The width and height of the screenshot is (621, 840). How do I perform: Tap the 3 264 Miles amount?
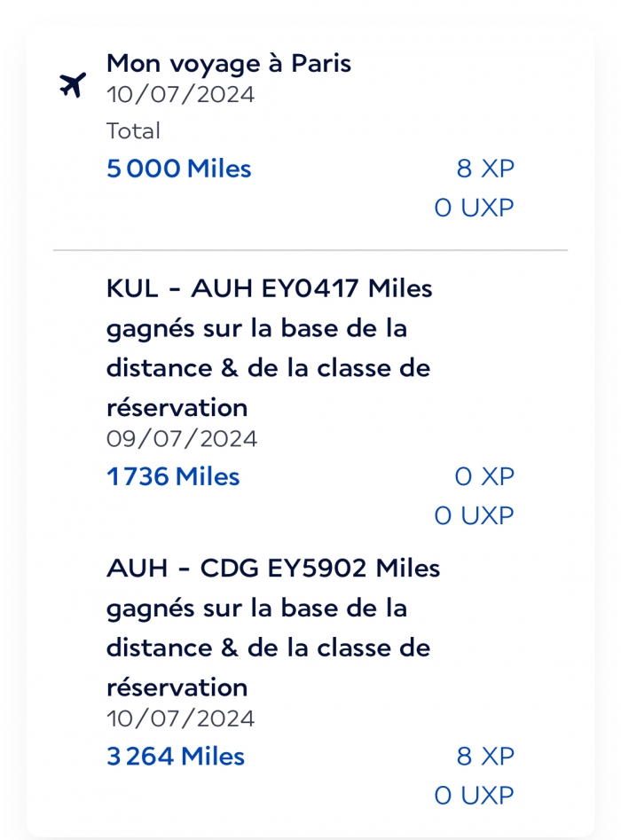[x=176, y=757]
